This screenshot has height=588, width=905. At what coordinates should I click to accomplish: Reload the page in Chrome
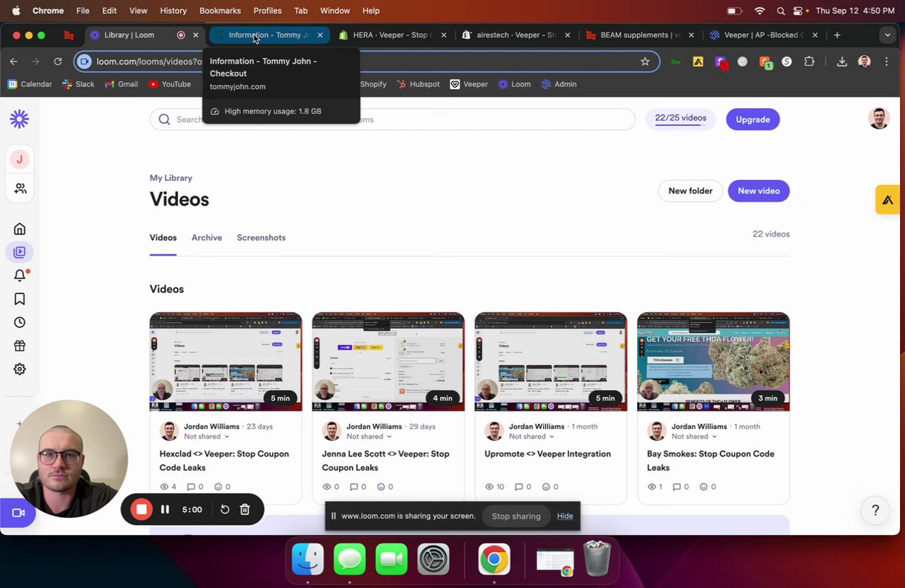[x=58, y=61]
